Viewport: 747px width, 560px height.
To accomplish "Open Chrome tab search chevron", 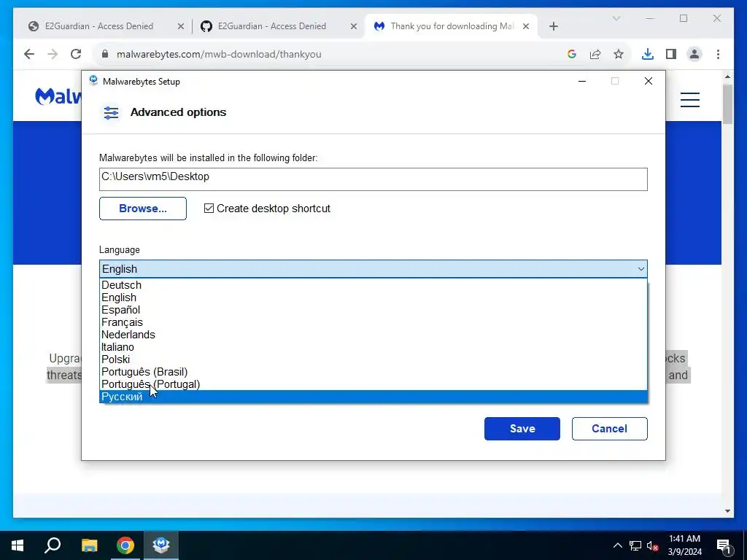I will [616, 18].
